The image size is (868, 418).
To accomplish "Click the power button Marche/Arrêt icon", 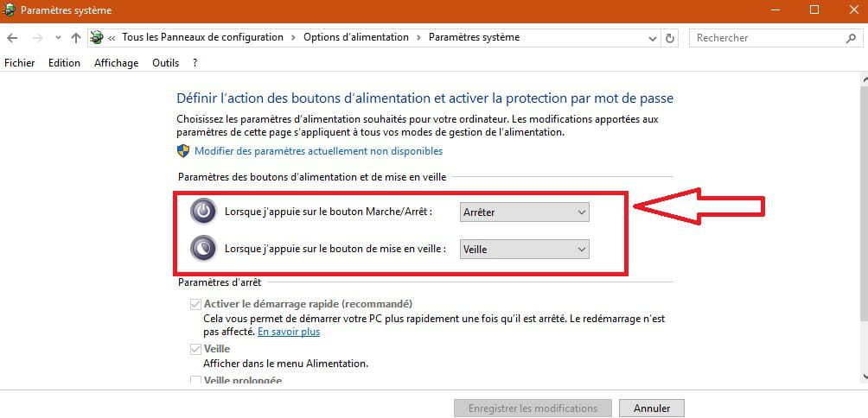I will pos(203,212).
